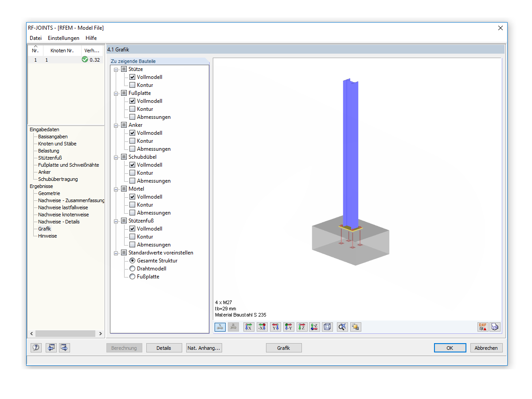The image size is (532, 399).
Task: Activate the isometric Z view icon
Action: 315,327
